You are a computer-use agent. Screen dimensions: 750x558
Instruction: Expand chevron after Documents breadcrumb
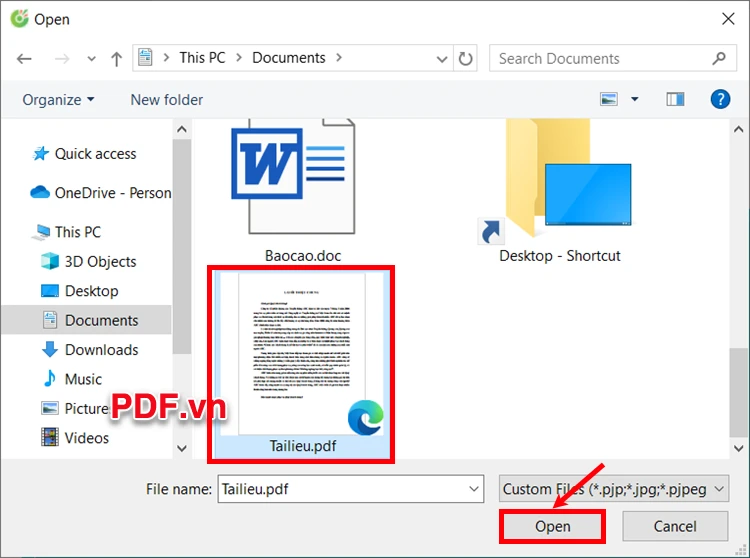(339, 58)
